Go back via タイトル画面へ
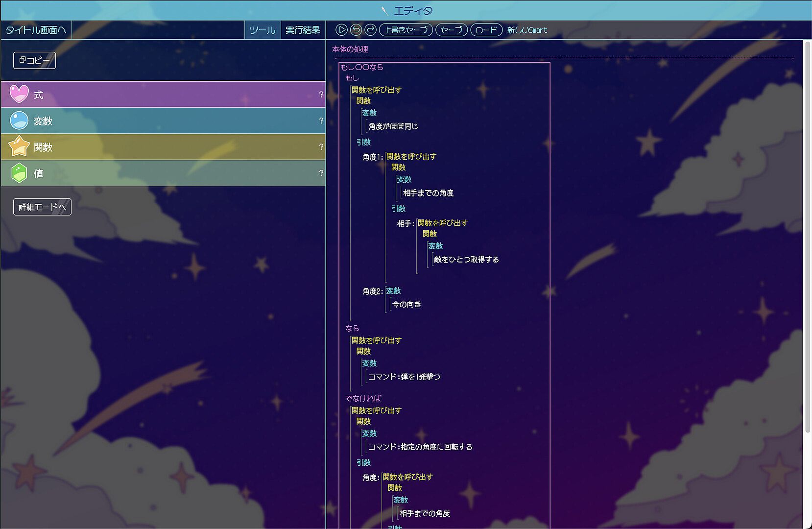This screenshot has width=812, height=529. [36, 30]
